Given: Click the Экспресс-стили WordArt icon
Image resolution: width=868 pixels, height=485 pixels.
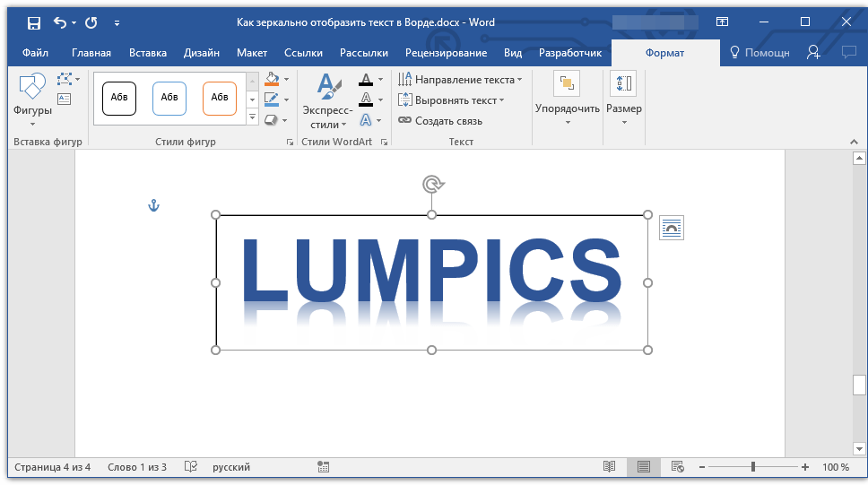Looking at the screenshot, I should pyautogui.click(x=326, y=100).
